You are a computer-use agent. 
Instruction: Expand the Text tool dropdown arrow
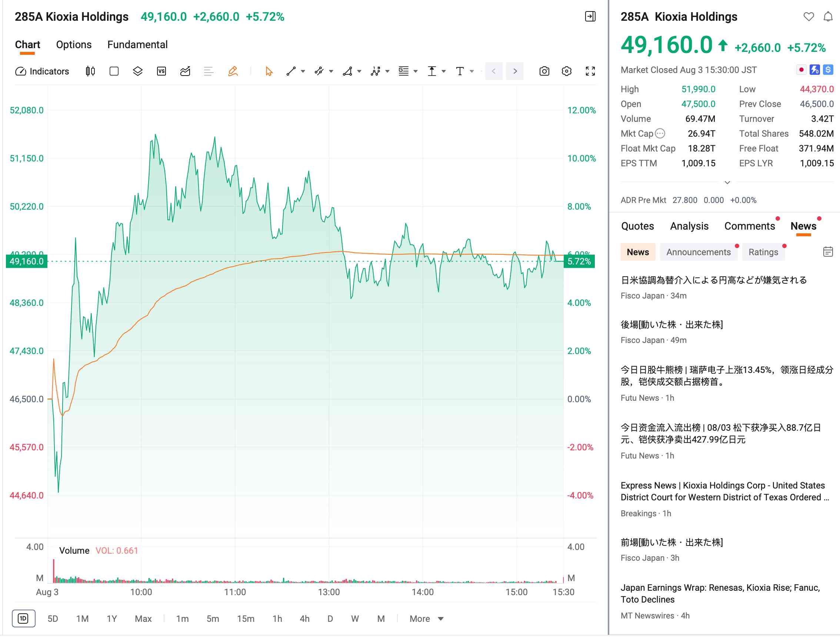tap(471, 71)
